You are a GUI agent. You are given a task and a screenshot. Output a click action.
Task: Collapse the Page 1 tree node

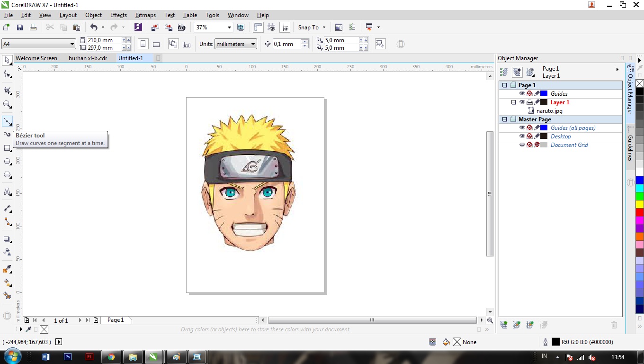[505, 85]
